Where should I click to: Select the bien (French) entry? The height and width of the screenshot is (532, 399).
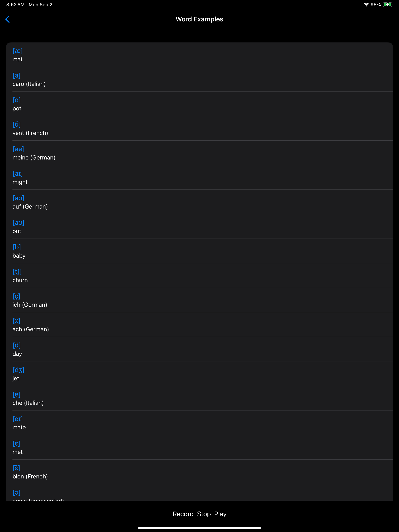[199, 472]
